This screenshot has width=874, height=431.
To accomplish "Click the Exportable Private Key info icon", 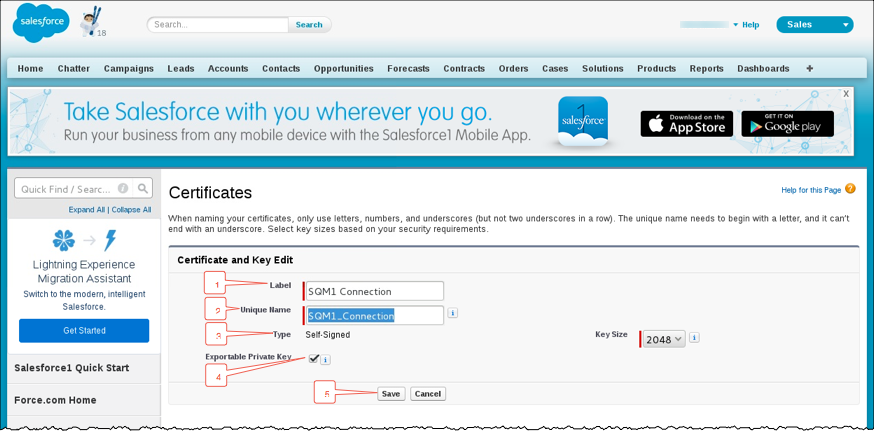I will coord(326,360).
